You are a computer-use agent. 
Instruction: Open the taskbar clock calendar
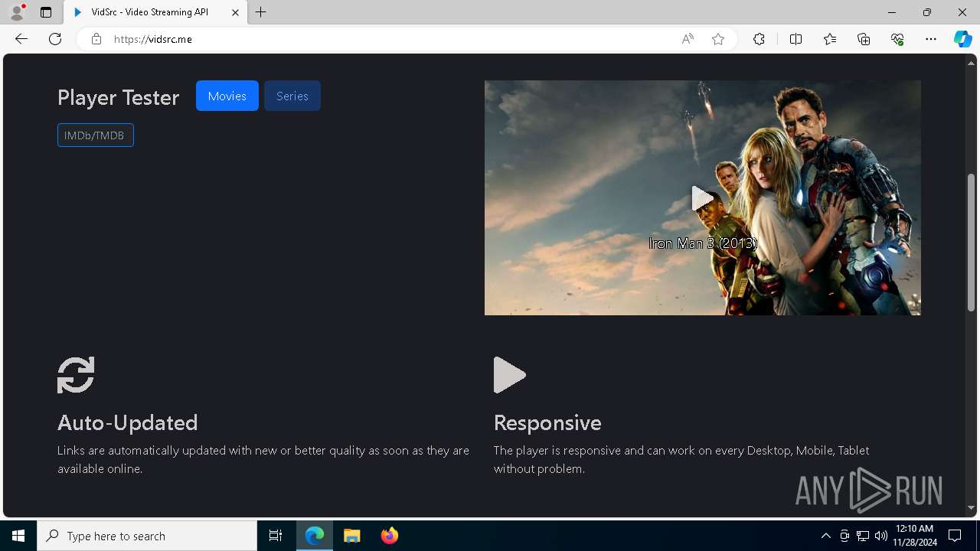coord(914,536)
